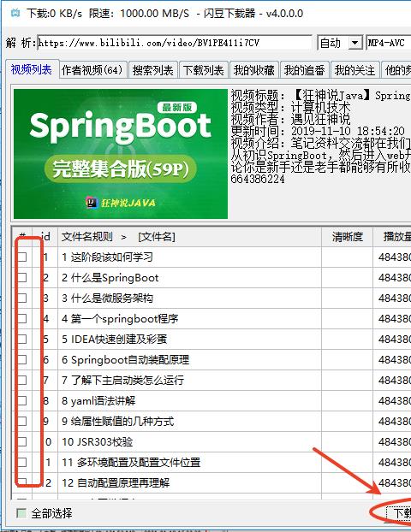Tick checkbox for row 1 这阶段该如何学习
411x532 pixels.
click(x=22, y=257)
